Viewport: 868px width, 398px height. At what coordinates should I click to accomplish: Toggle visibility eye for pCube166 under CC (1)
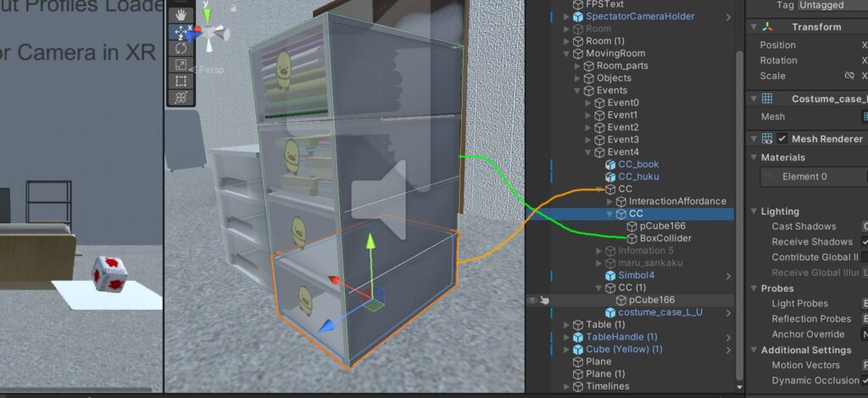click(532, 300)
